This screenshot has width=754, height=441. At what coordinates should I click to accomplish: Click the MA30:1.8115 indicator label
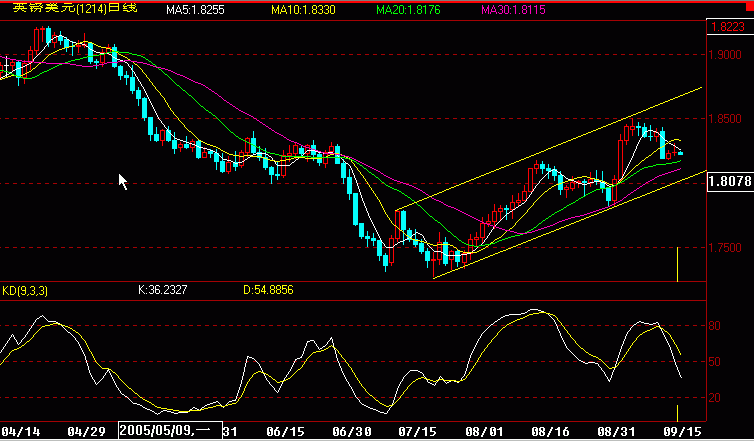point(513,10)
